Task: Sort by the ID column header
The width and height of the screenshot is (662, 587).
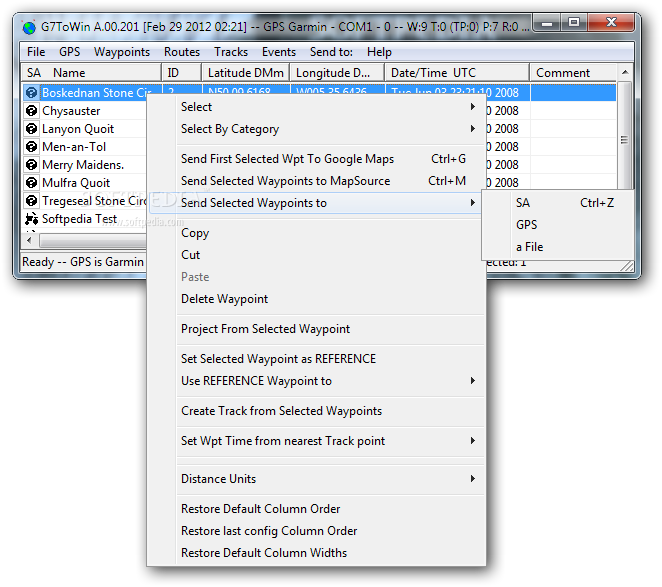Action: tap(182, 73)
